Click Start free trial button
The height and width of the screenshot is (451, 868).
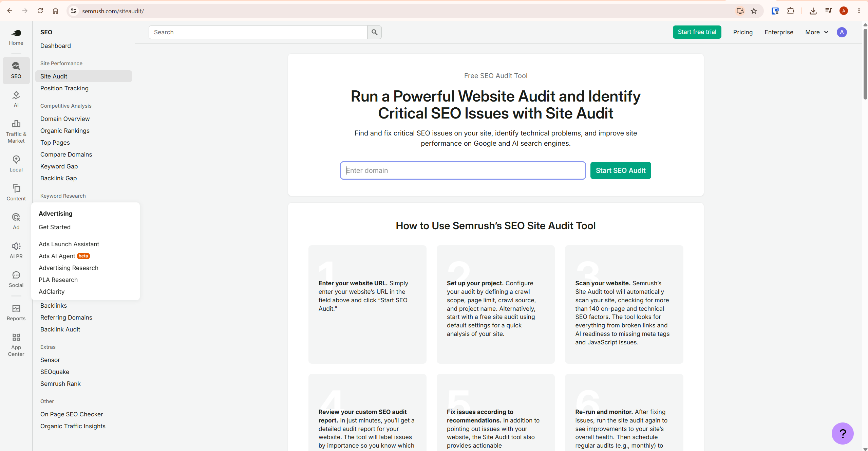(697, 32)
